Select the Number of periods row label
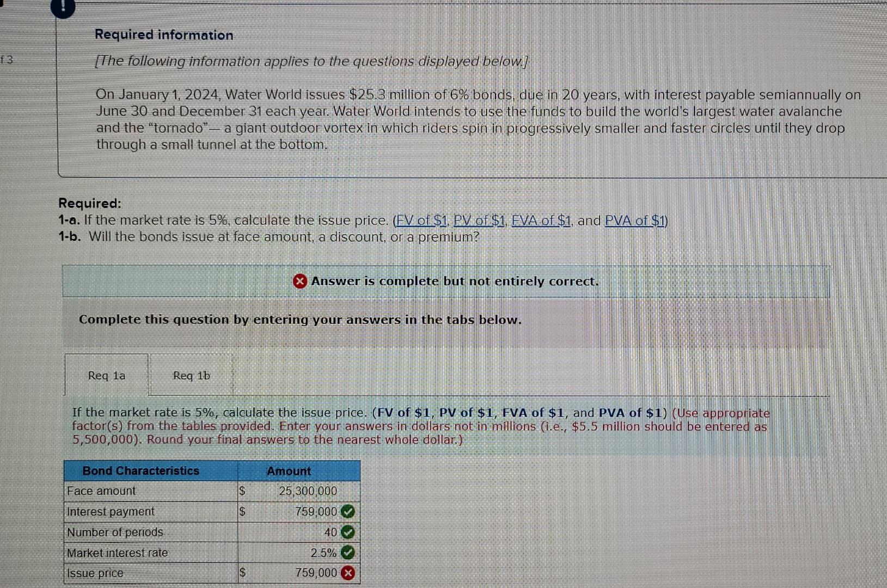The image size is (887, 588). click(x=115, y=532)
